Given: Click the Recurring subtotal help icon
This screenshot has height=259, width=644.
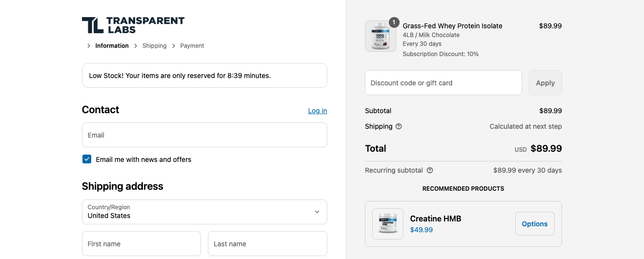Looking at the screenshot, I should tap(430, 170).
